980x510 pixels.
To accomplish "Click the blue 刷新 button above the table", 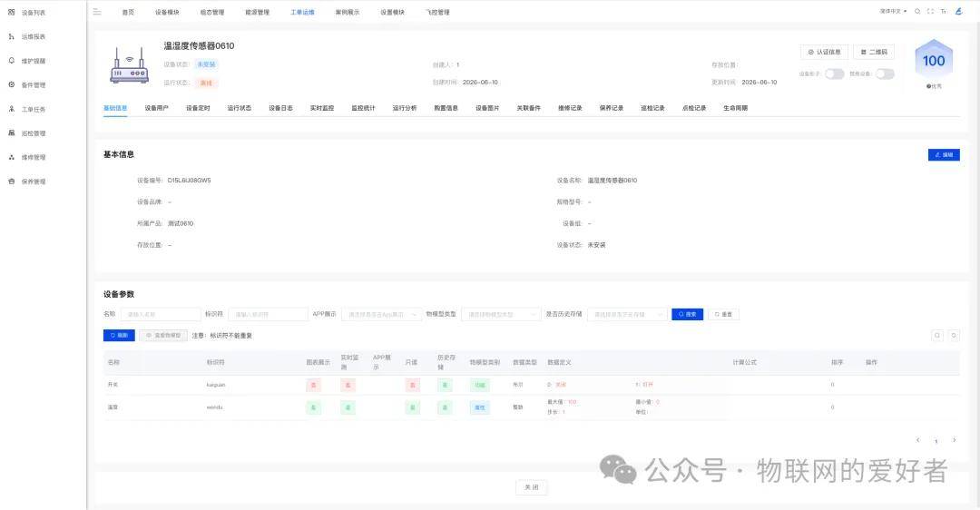I will (x=119, y=336).
